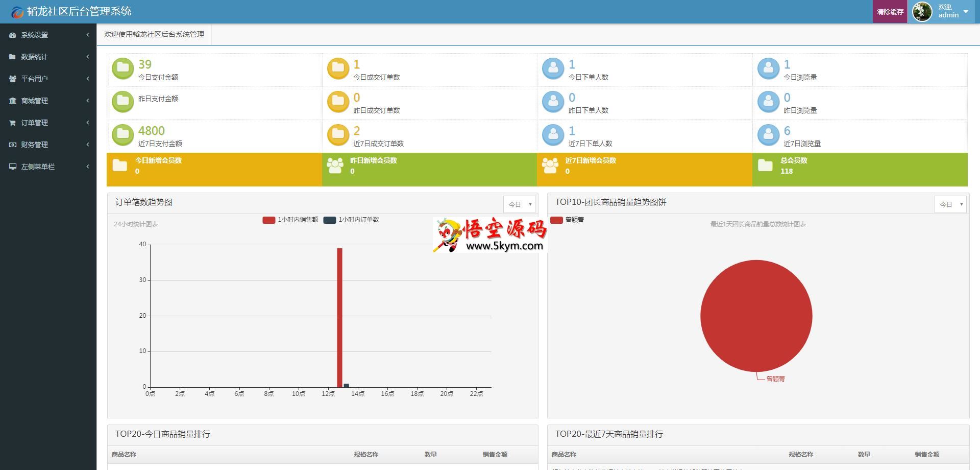Click 近7日成交订单数 value 2

click(357, 131)
